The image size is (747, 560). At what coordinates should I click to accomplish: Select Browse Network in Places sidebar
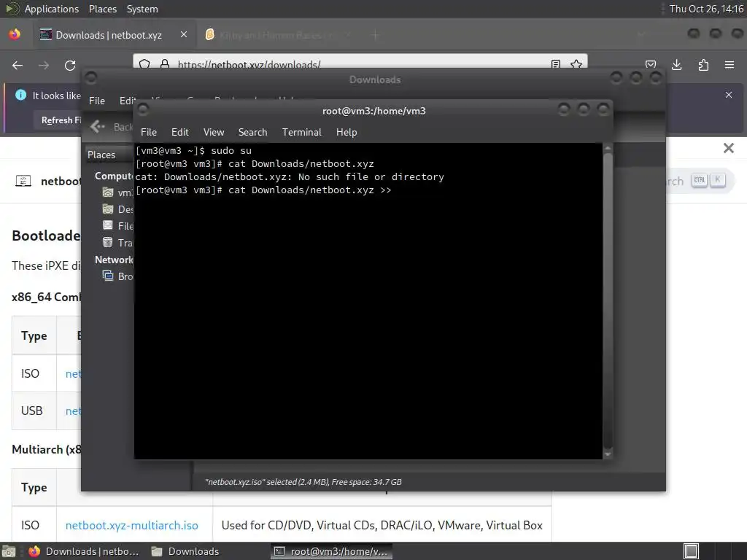tap(117, 276)
